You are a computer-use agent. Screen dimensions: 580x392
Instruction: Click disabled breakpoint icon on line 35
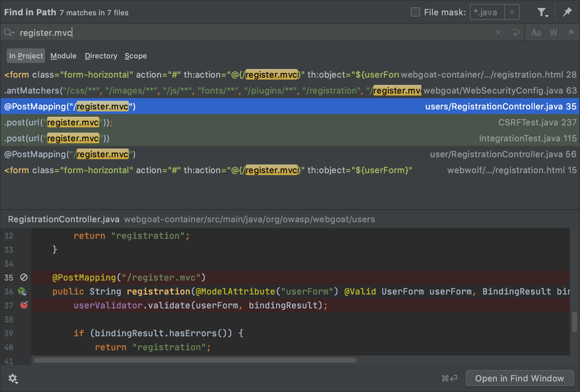[24, 277]
